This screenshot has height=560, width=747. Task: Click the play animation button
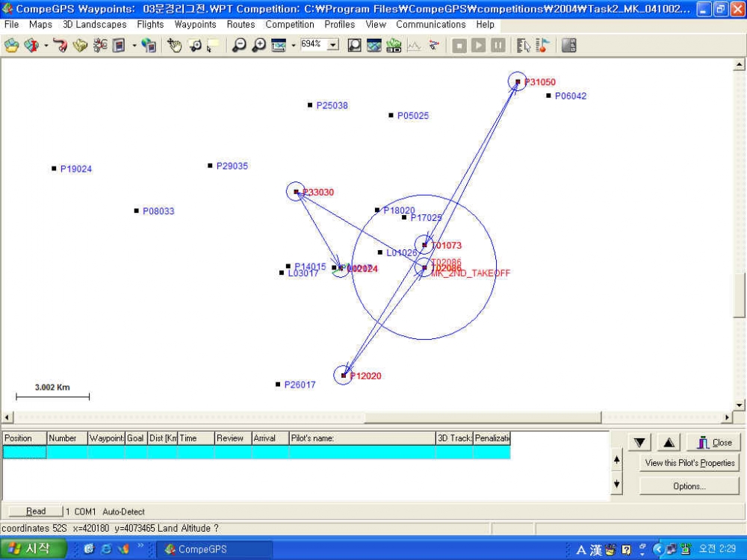click(478, 46)
